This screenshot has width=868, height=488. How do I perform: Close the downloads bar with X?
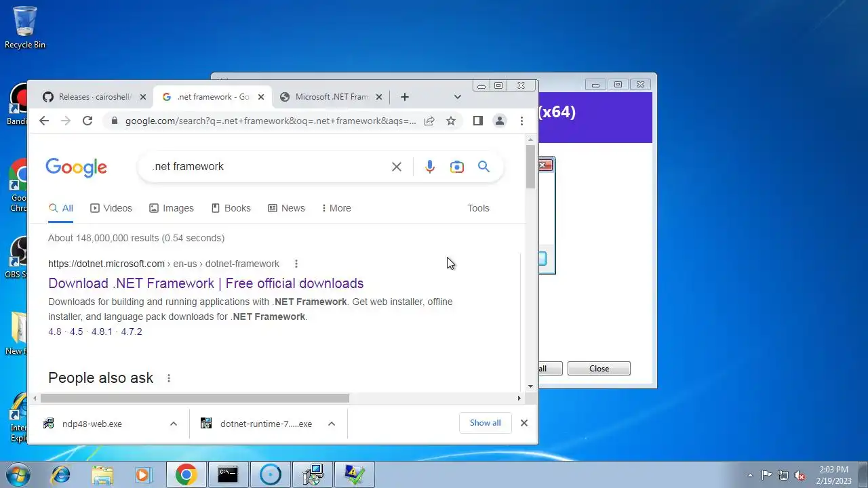pos(524,423)
